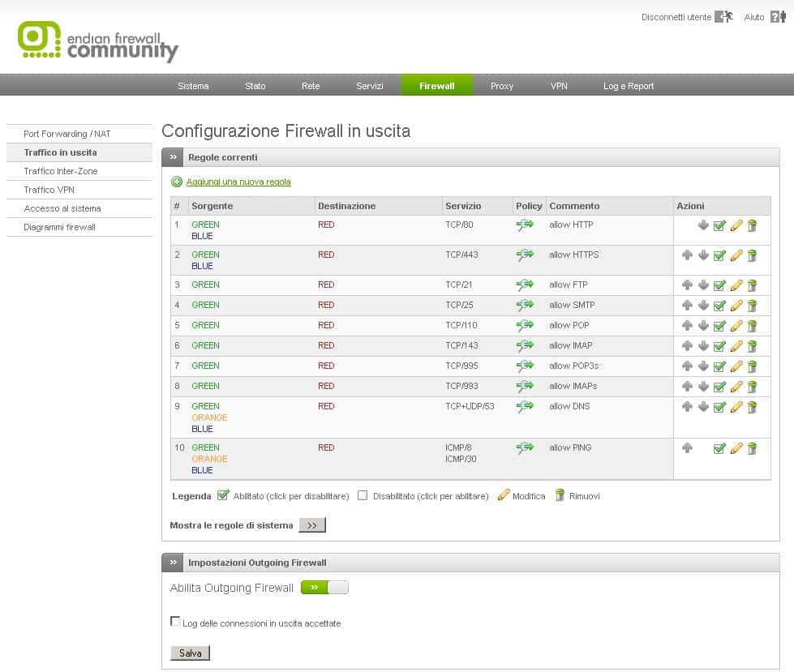Image resolution: width=794 pixels, height=672 pixels.
Task: Move the allow HTTPS rule down
Action: [704, 255]
